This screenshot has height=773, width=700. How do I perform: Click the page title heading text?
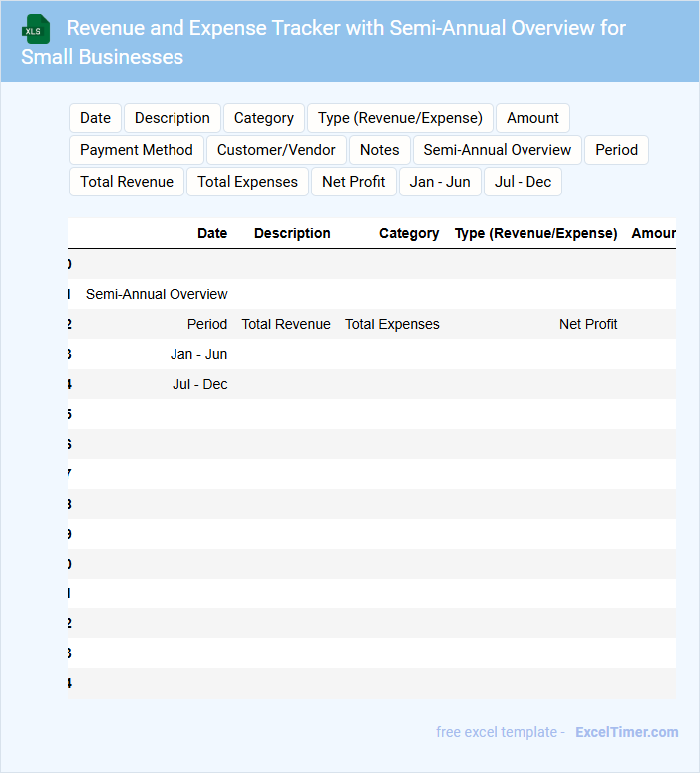click(323, 42)
